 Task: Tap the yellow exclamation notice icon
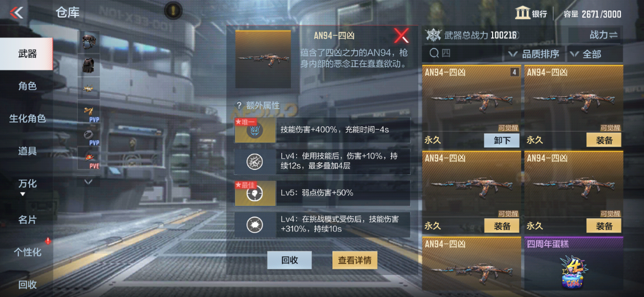[x=173, y=10]
